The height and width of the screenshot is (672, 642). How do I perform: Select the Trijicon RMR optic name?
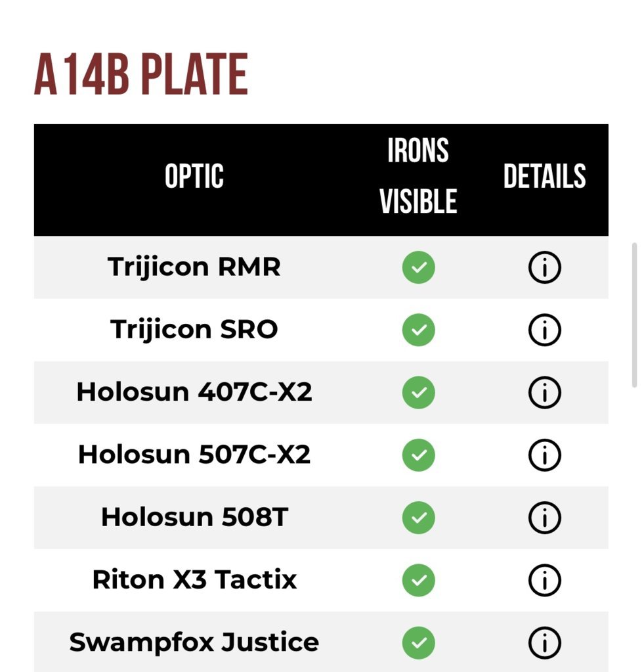tap(194, 267)
